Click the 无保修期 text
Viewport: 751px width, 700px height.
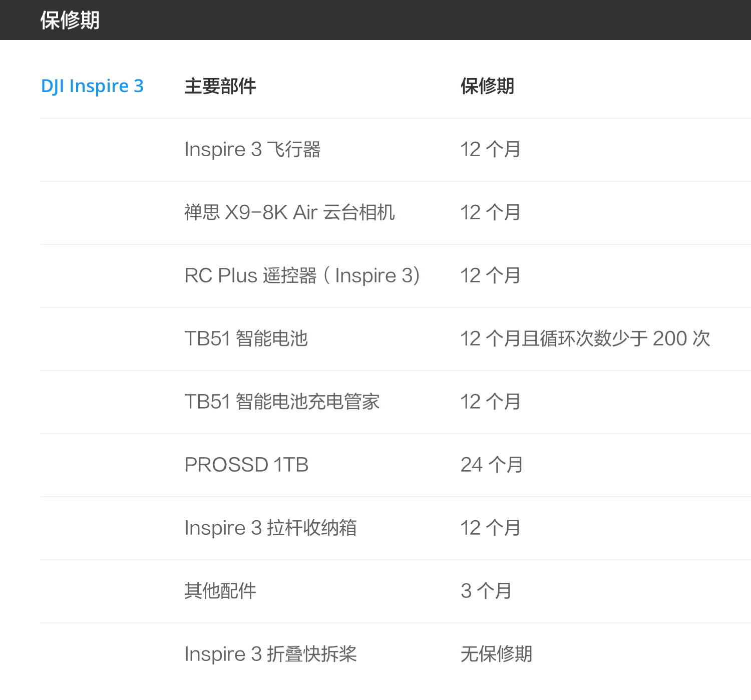coord(496,654)
